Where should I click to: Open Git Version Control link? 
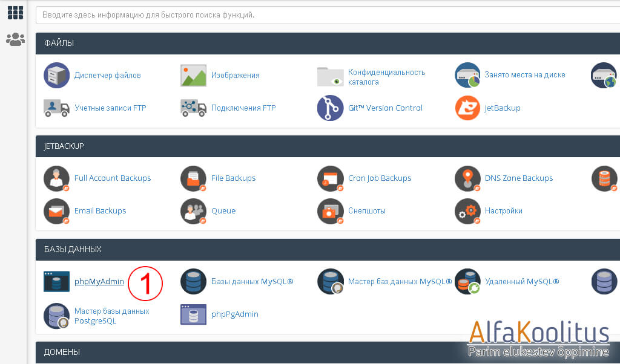385,108
